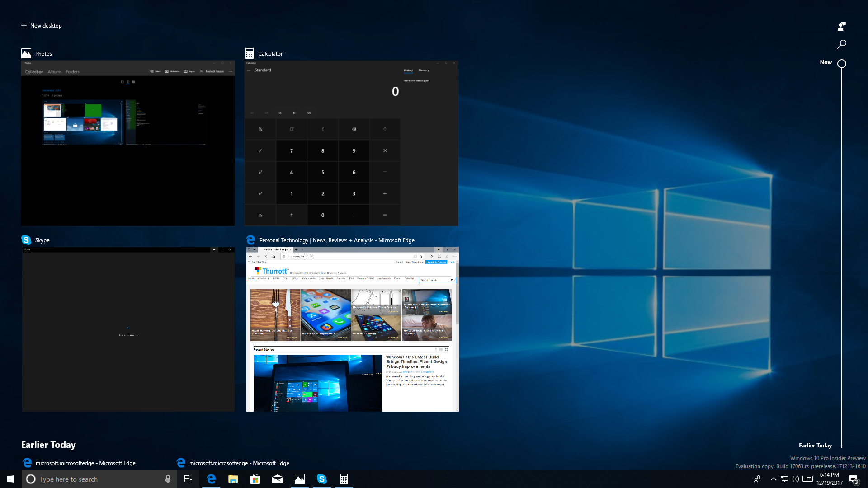868x488 pixels.
Task: Click the sign-in person icon at top right
Action: click(841, 26)
